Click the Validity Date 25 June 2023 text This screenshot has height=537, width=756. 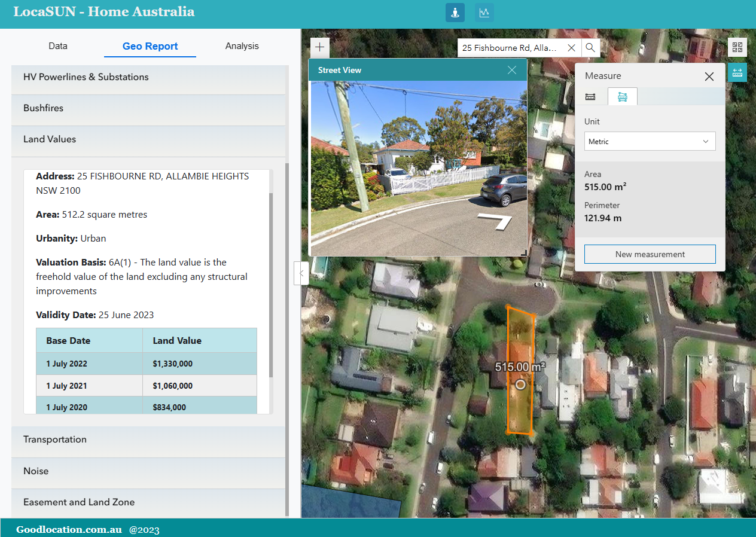95,315
